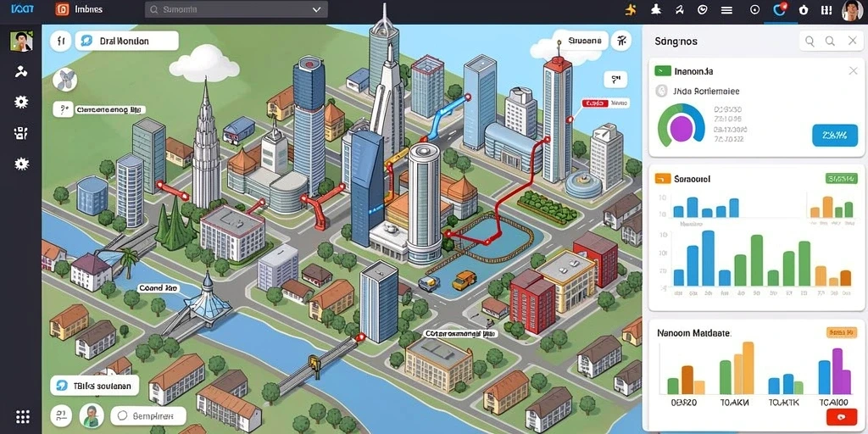Close the Inanonıda card
Image resolution: width=868 pixels, height=434 pixels.
(853, 71)
